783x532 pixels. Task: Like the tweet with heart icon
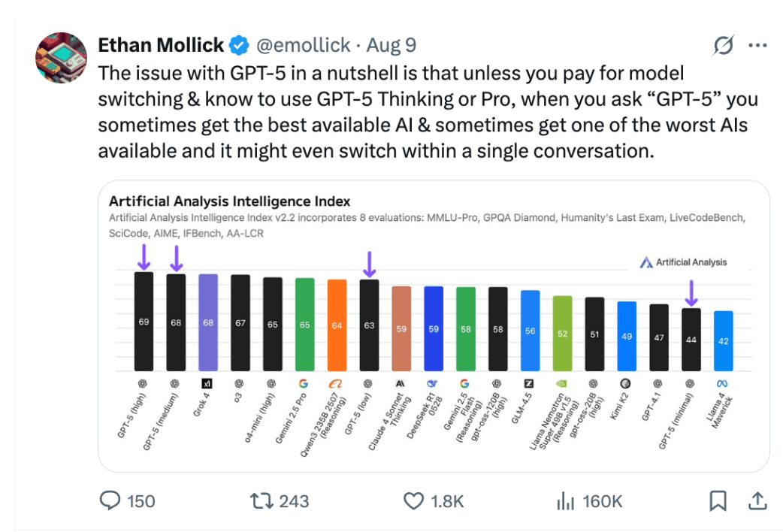[413, 500]
